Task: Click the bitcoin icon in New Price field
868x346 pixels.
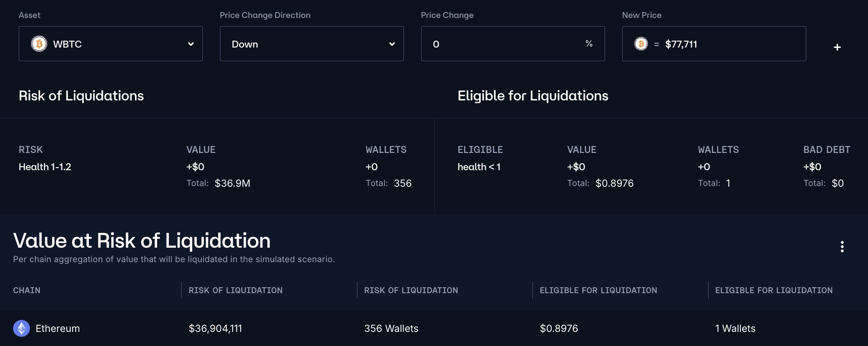Action: coord(641,44)
